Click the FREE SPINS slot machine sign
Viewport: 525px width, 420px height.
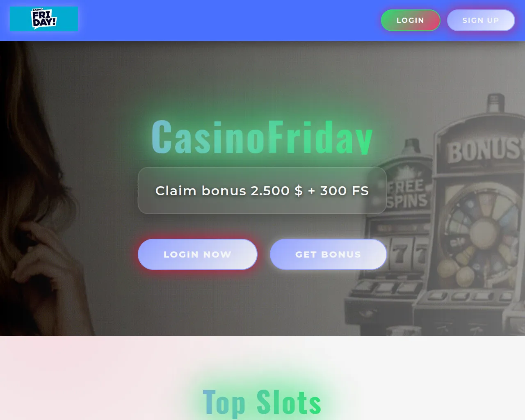point(407,194)
